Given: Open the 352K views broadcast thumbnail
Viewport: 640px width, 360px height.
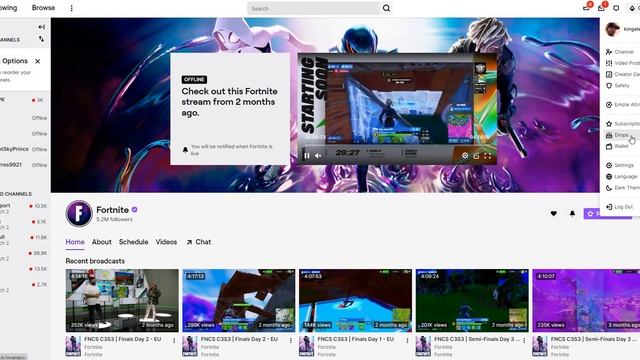Looking at the screenshot, I should tap(122, 300).
